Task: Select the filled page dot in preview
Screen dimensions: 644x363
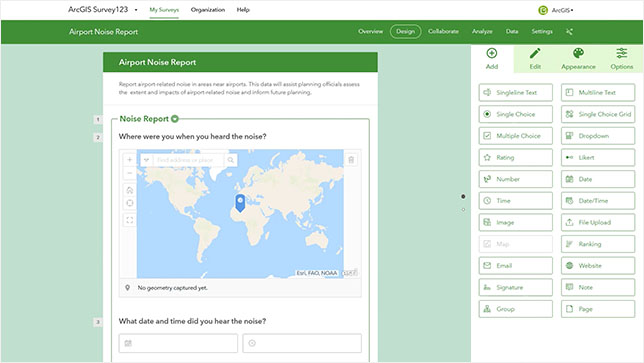Action: click(x=463, y=197)
